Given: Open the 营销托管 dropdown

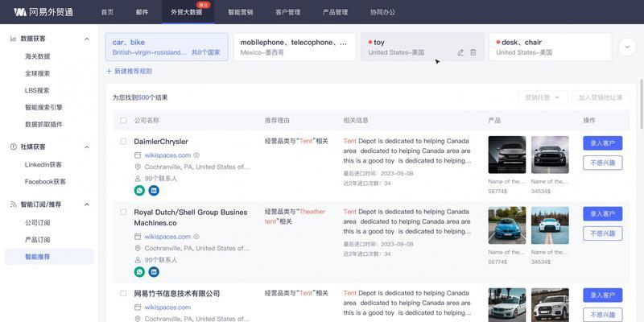Looking at the screenshot, I should coord(543,97).
